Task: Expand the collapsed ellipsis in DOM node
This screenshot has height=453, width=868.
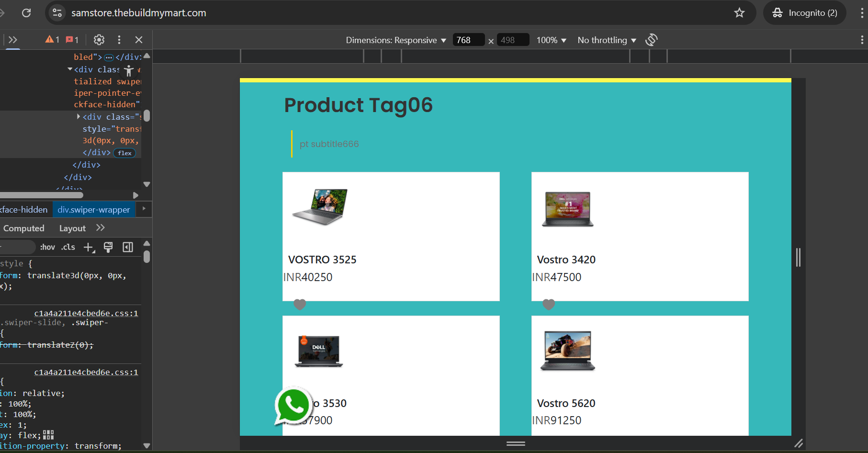Action: click(x=109, y=57)
